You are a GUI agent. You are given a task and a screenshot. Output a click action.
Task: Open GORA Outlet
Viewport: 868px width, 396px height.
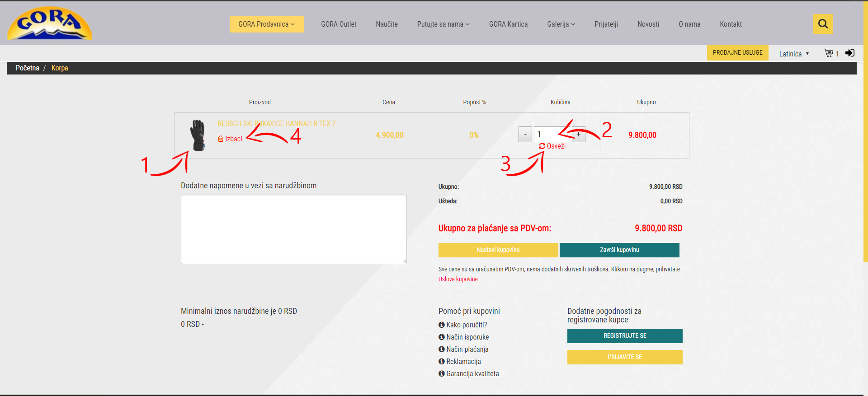pos(339,24)
